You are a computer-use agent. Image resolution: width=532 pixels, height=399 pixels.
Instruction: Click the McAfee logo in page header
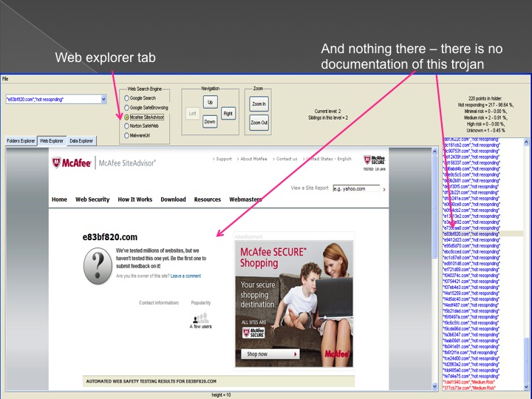click(72, 163)
